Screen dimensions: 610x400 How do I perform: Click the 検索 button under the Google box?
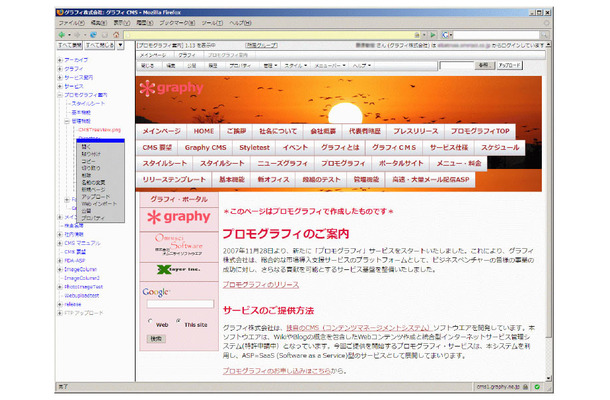click(156, 339)
